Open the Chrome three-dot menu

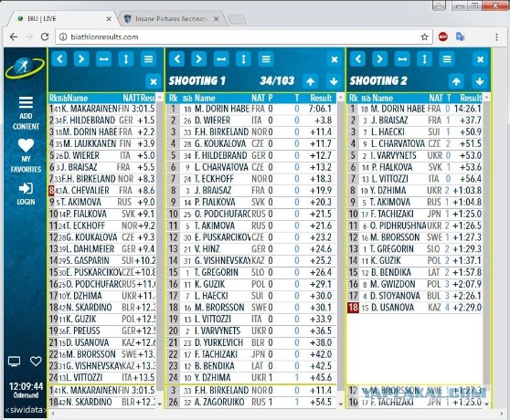pyautogui.click(x=496, y=37)
